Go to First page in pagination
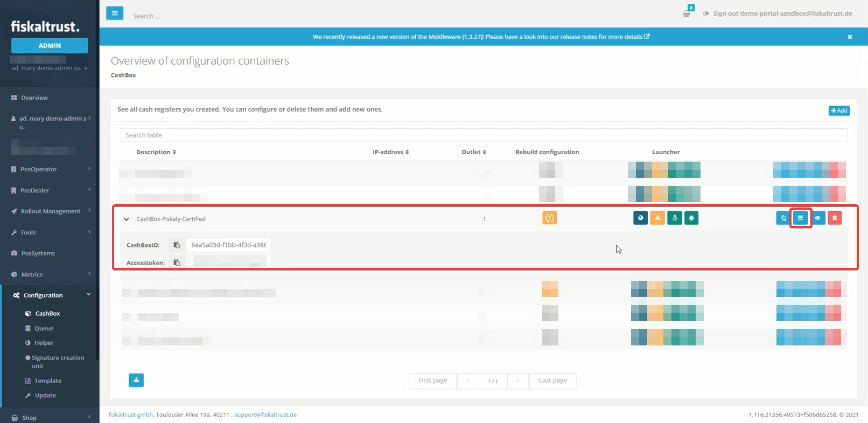 click(x=433, y=380)
